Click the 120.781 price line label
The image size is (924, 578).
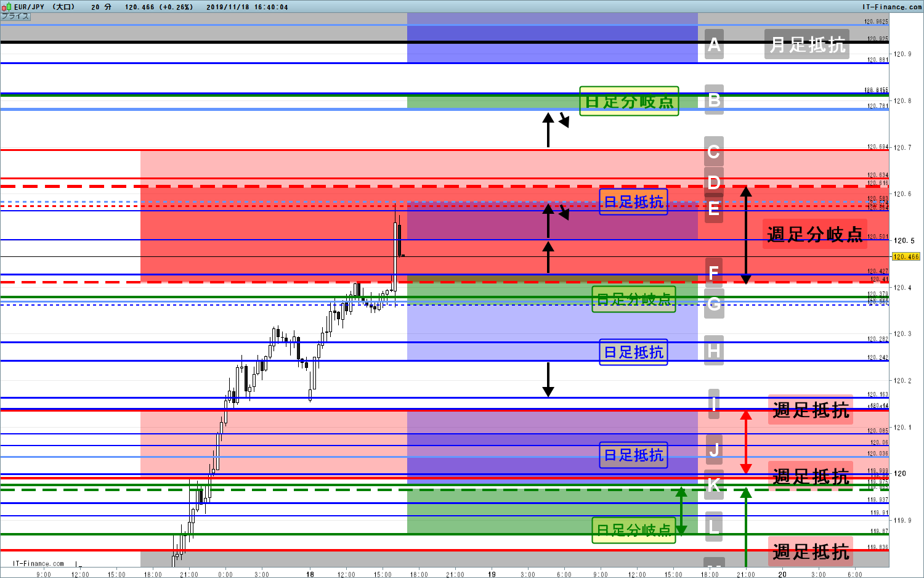pyautogui.click(x=878, y=106)
